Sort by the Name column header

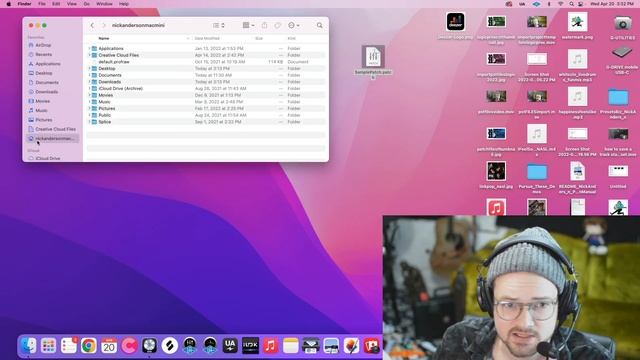104,38
